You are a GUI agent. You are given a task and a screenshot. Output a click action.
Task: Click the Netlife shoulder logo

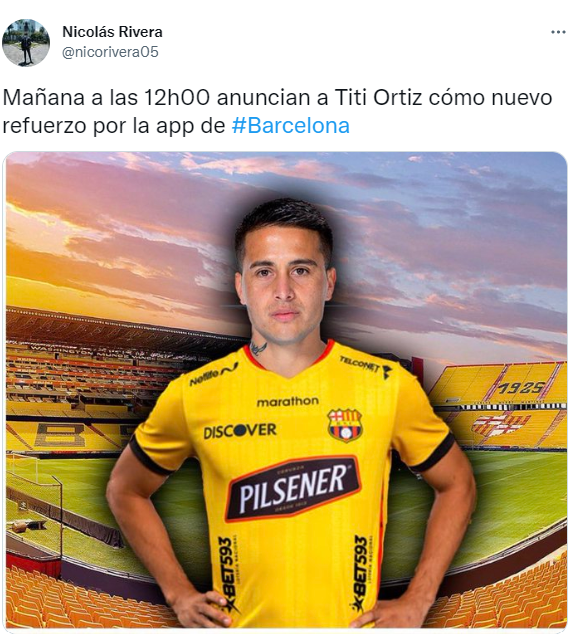coord(213,374)
